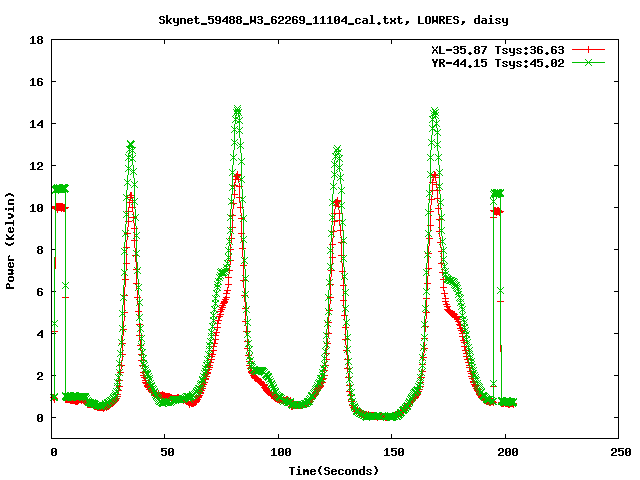Click the green peak top near 82 seconds
Viewport: 640px width, 480px height.
pyautogui.click(x=238, y=111)
